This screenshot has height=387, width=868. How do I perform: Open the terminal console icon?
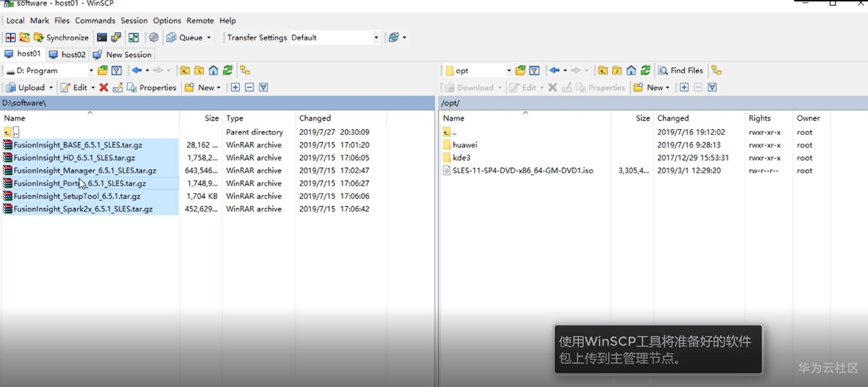102,37
